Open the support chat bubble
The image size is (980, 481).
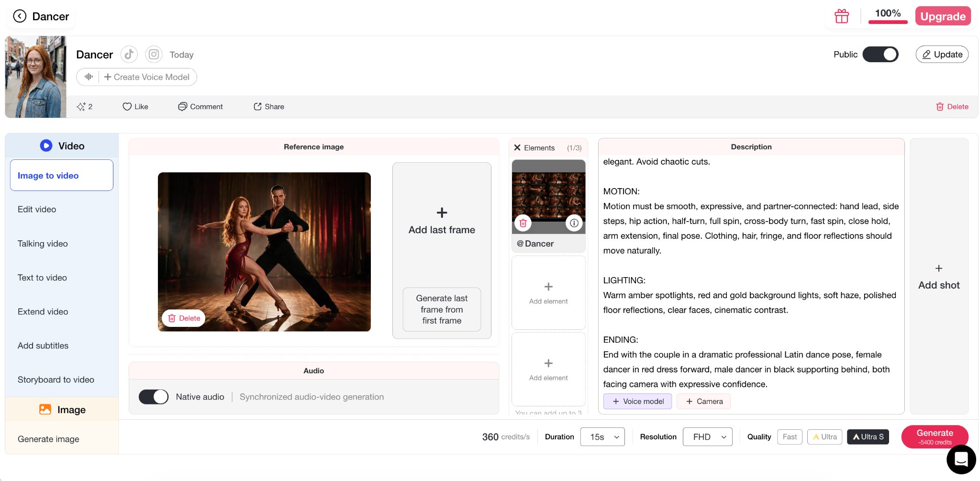(961, 459)
